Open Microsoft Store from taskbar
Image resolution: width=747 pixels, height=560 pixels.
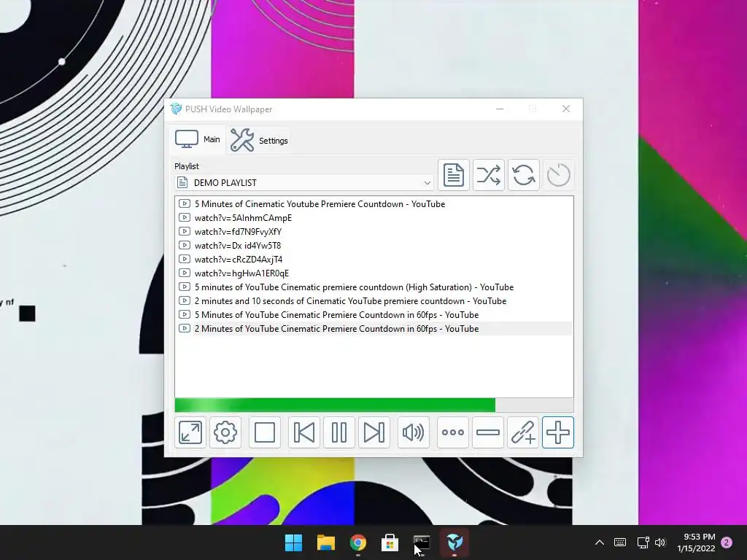tap(390, 542)
